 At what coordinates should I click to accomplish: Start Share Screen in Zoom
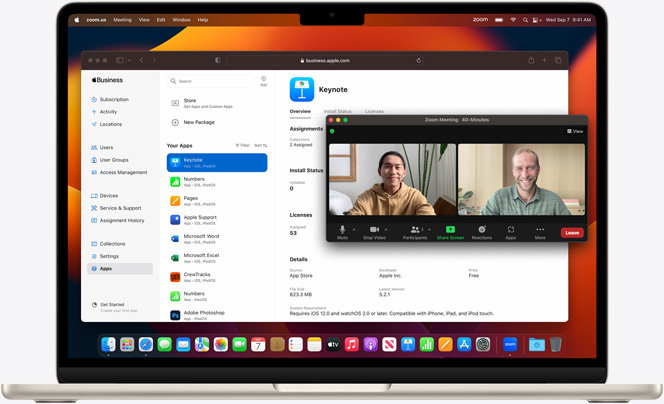click(450, 231)
